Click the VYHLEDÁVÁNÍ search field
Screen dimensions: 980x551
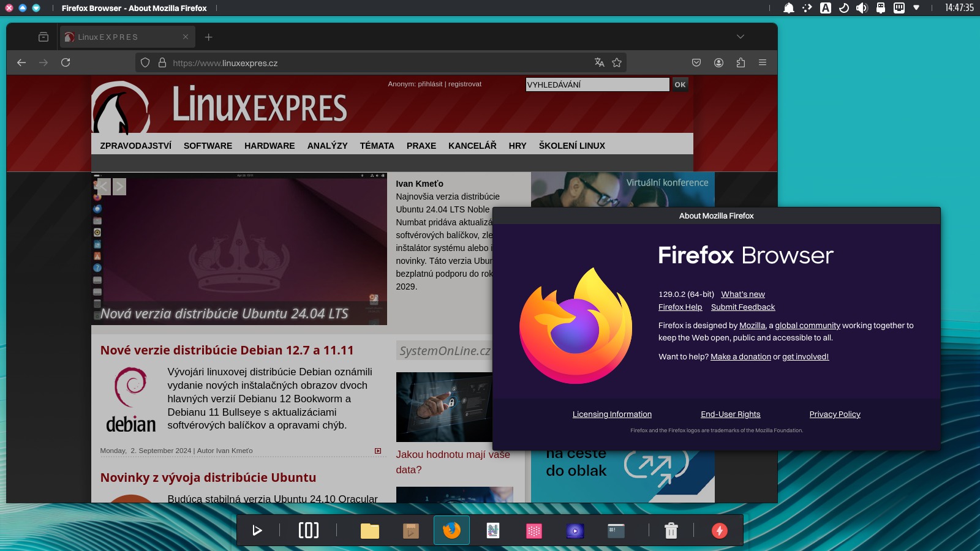click(x=597, y=84)
